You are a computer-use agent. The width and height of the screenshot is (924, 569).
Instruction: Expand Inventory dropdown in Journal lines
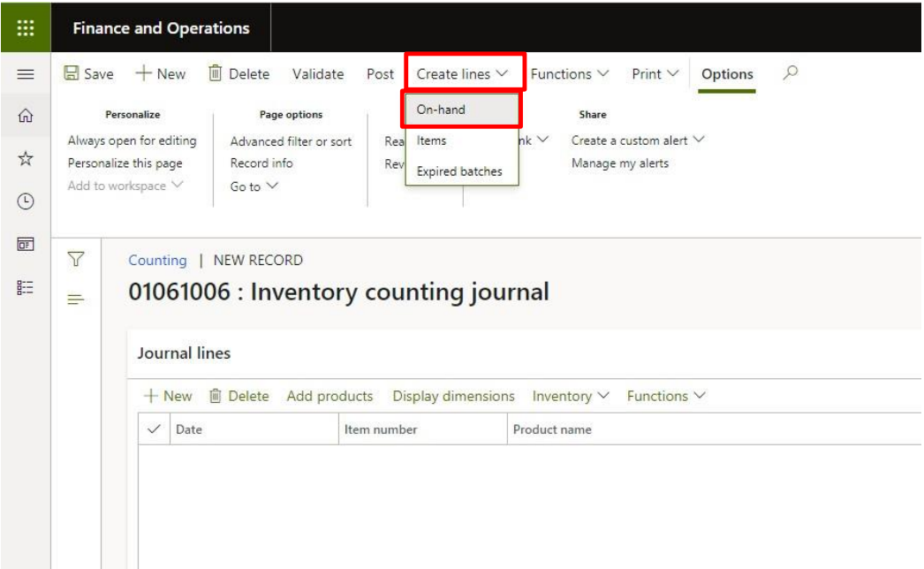[571, 396]
